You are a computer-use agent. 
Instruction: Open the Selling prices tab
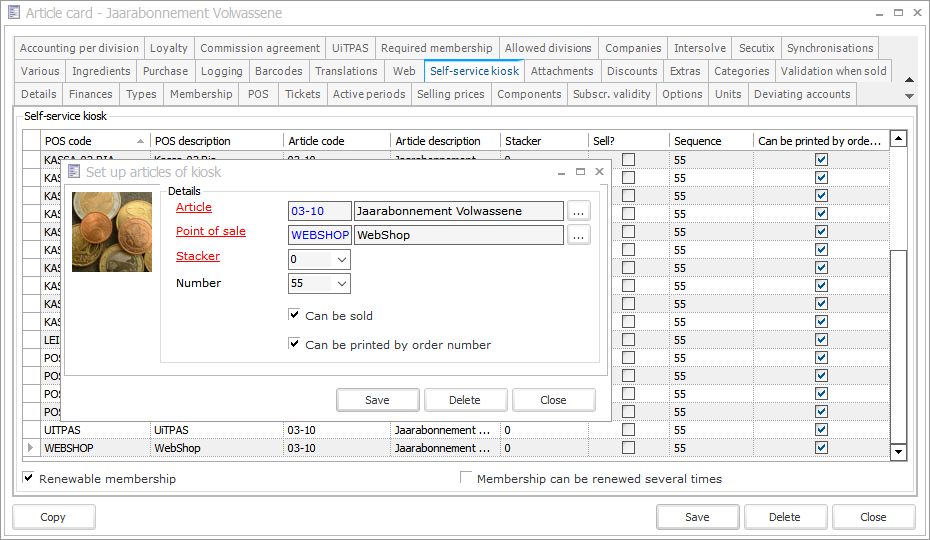click(450, 94)
